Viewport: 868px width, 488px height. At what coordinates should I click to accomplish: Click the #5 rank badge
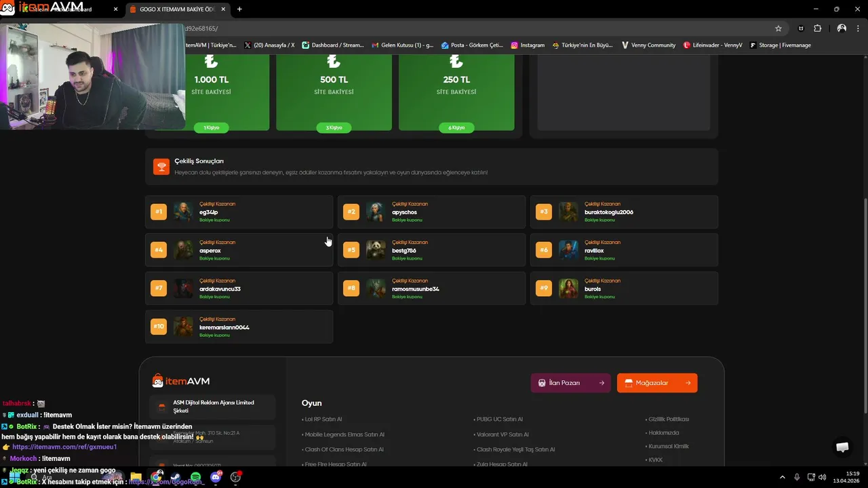point(351,250)
